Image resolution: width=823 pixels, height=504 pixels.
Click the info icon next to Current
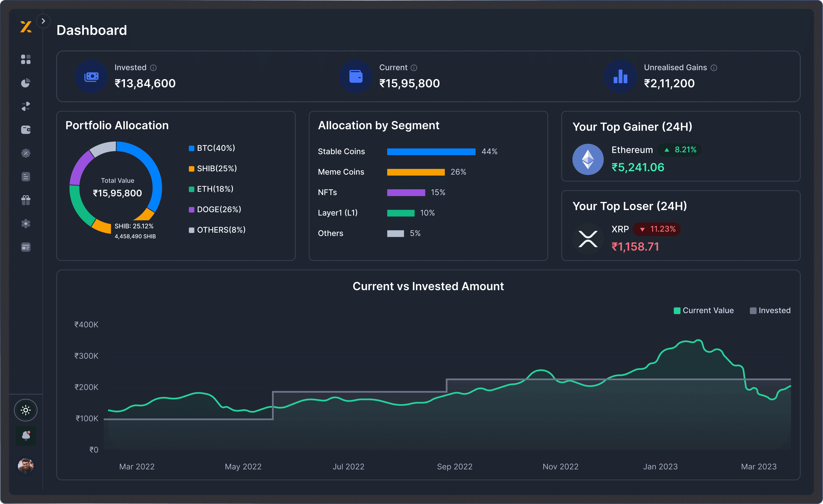pos(414,68)
